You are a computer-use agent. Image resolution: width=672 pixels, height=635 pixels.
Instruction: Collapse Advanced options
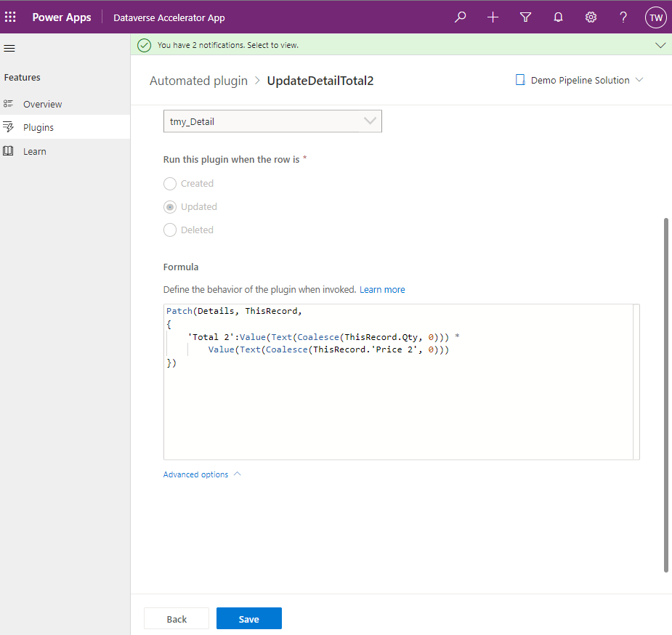point(202,474)
